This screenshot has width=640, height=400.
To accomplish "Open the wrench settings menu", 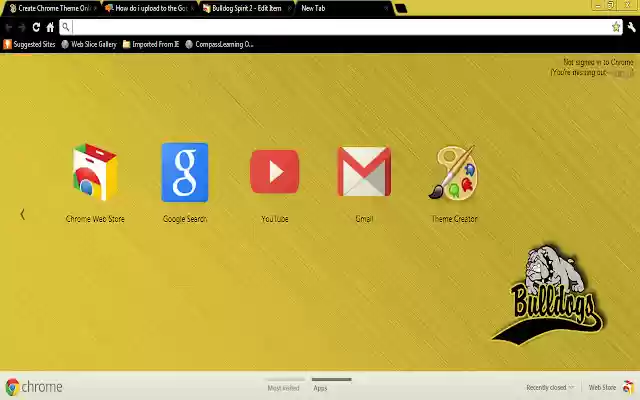I will 631,27.
